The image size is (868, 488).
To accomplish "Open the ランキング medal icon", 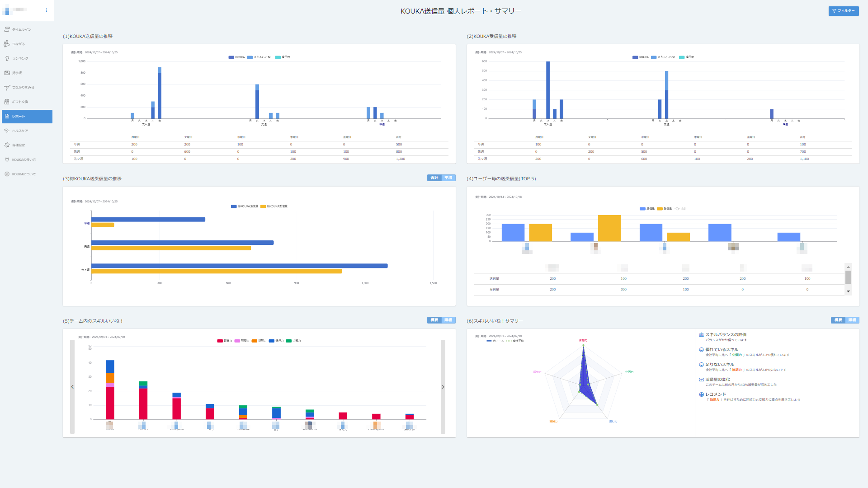I will 7,58.
